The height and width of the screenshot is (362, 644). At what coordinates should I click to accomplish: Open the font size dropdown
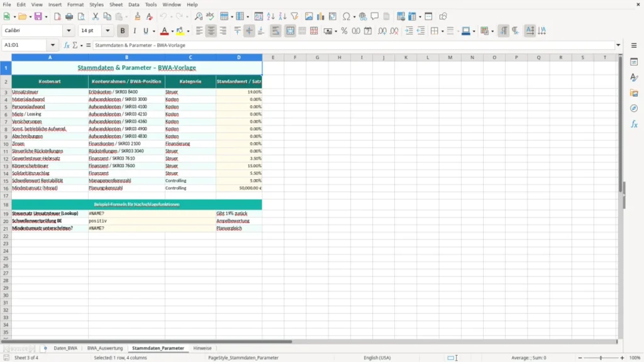point(108,30)
